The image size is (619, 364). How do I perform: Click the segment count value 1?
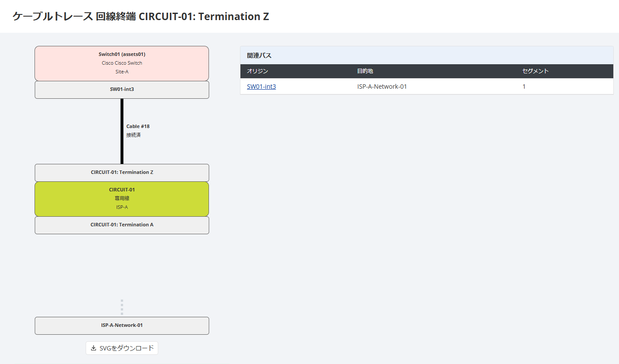click(524, 87)
